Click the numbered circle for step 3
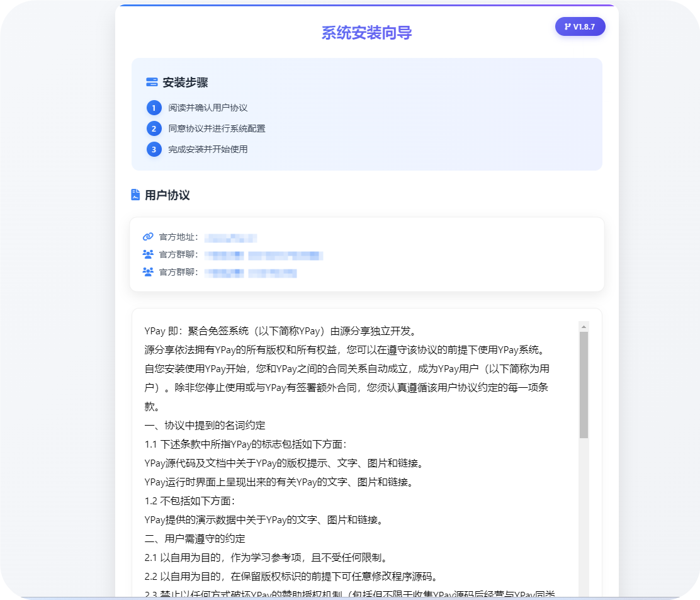 click(154, 149)
